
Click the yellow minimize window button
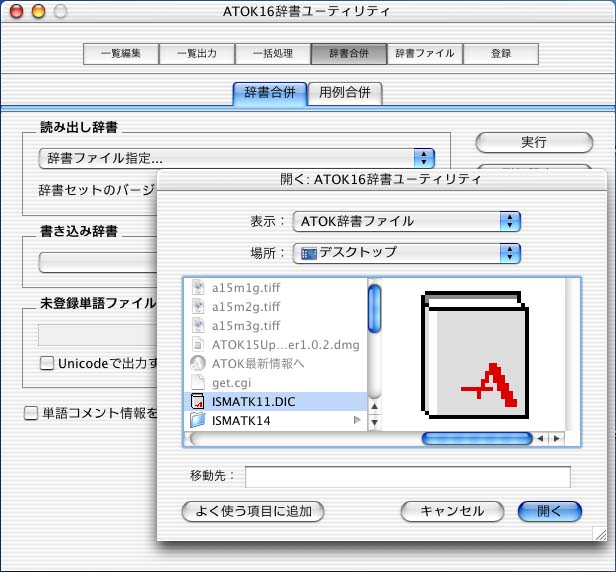[38, 11]
